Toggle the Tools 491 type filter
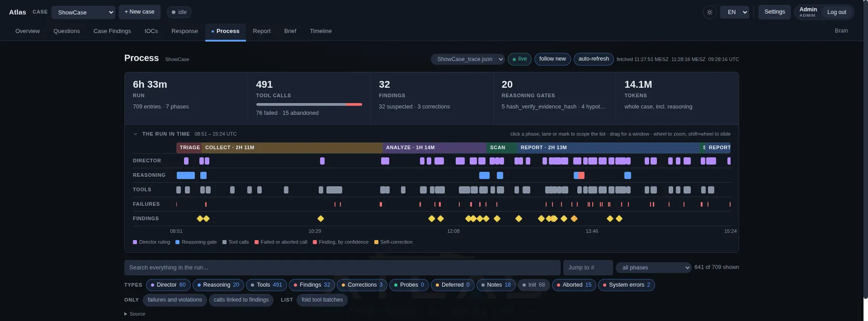This screenshot has width=868, height=321. click(x=267, y=285)
